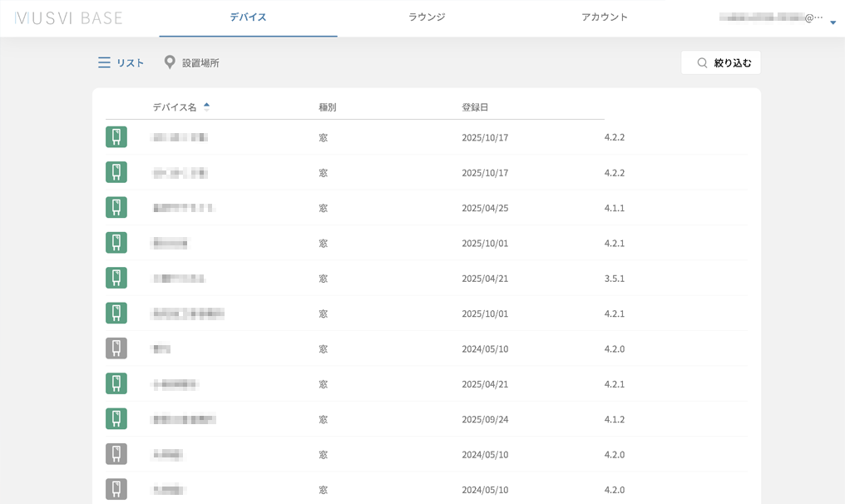
Task: Sort by the 種別 column header
Action: click(328, 107)
